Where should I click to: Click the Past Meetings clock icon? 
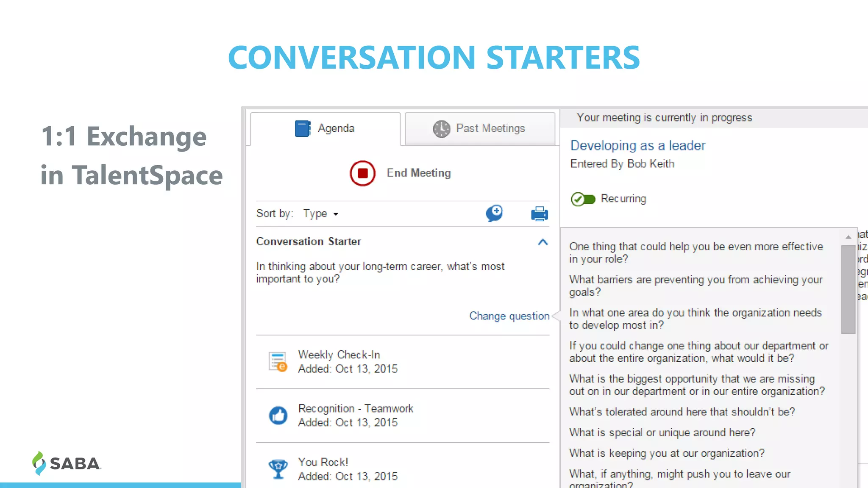pyautogui.click(x=441, y=128)
